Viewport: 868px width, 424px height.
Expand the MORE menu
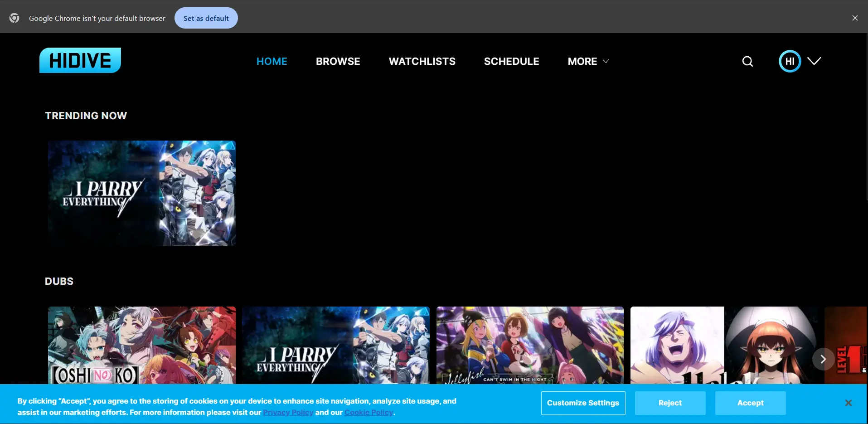click(x=588, y=61)
